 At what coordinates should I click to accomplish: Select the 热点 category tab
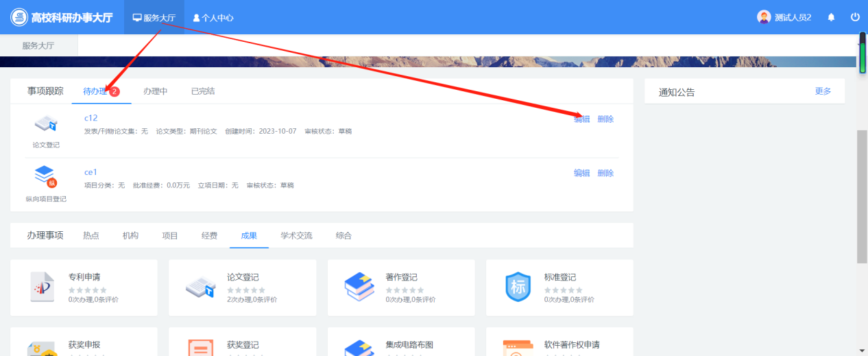click(91, 235)
